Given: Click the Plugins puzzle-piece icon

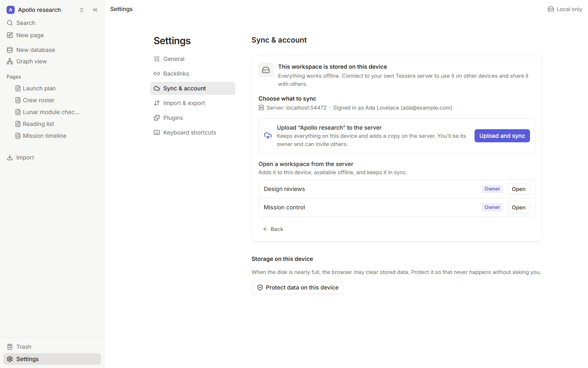Looking at the screenshot, I should (x=157, y=118).
